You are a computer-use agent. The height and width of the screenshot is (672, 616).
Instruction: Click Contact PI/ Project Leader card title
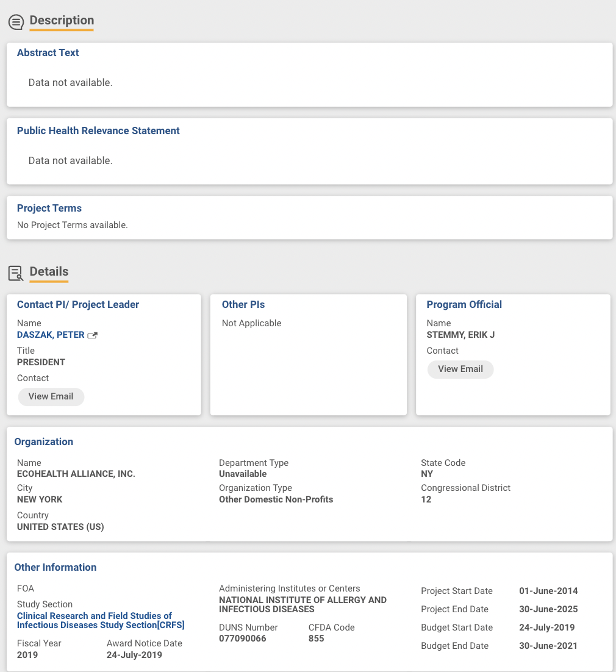coord(78,304)
